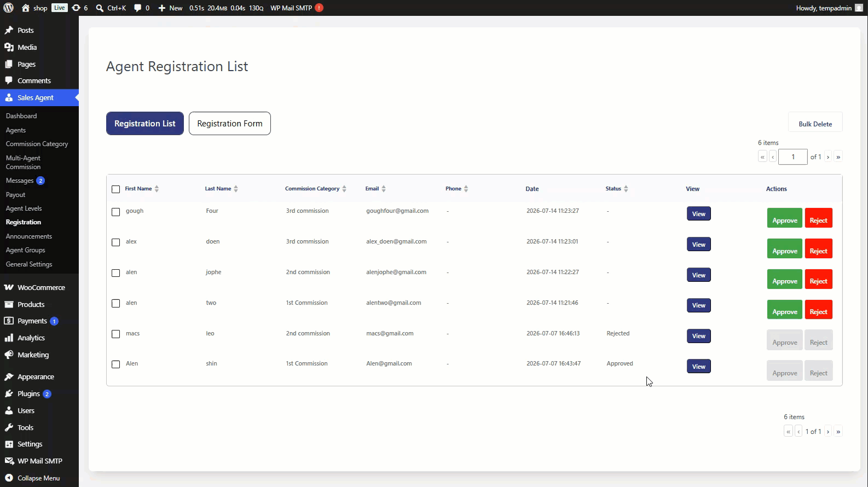Screen dimensions: 868x487
Task: Click the Pages sidebar icon
Action: (x=9, y=64)
